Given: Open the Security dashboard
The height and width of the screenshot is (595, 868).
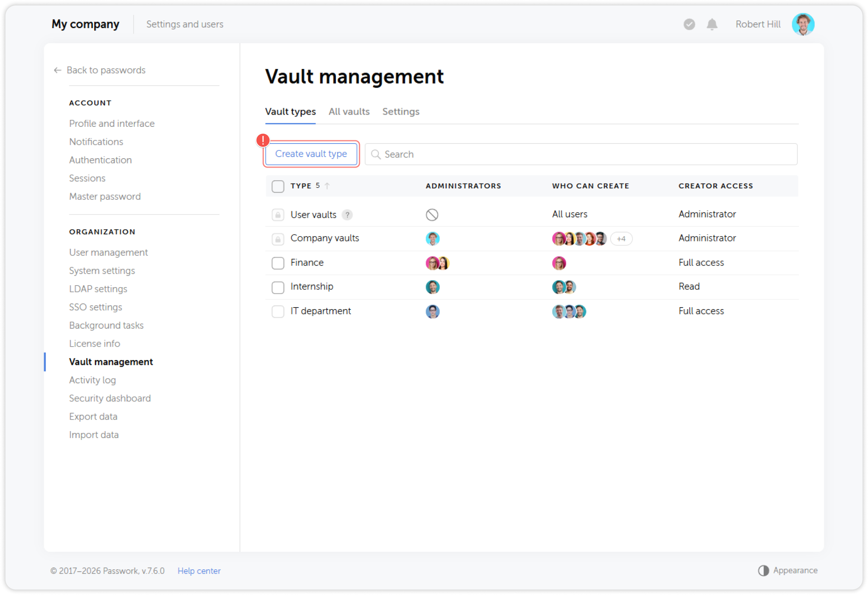Looking at the screenshot, I should 110,398.
